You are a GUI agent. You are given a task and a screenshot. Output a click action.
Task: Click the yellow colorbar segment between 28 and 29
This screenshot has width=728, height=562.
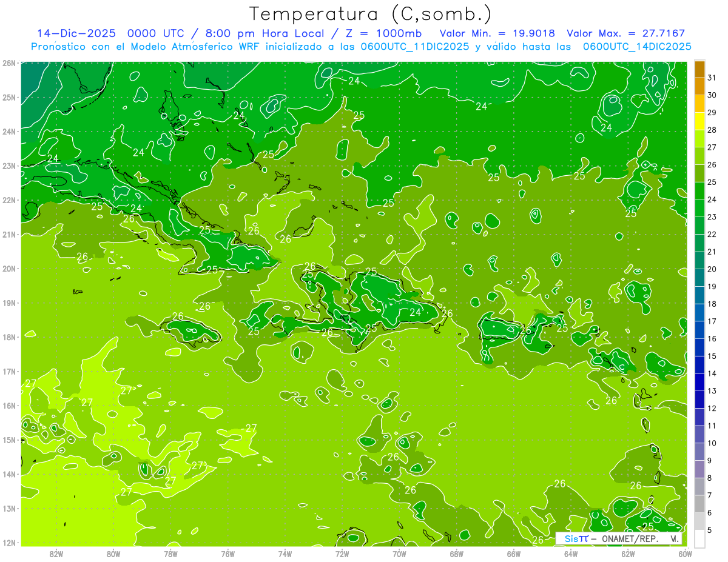699,121
